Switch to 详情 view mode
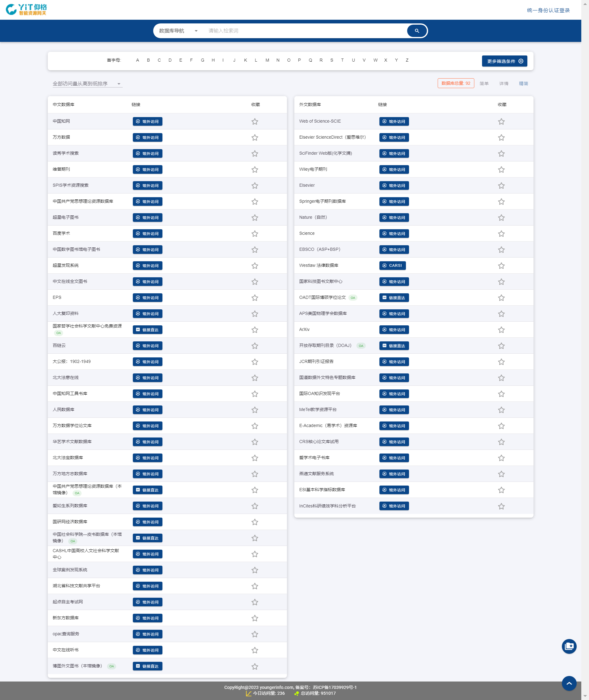The image size is (589, 700). tap(504, 83)
